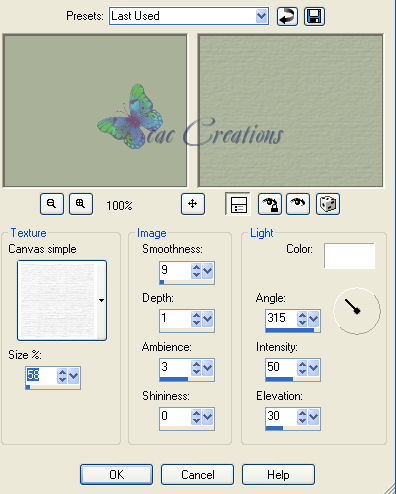This screenshot has height=494, width=396.
Task: Zoom in the preview with plus magnifier
Action: (81, 204)
